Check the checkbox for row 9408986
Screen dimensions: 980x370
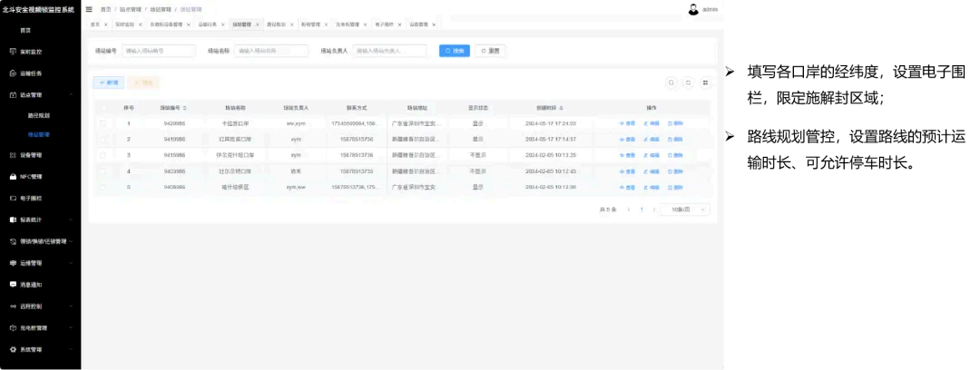(x=103, y=188)
